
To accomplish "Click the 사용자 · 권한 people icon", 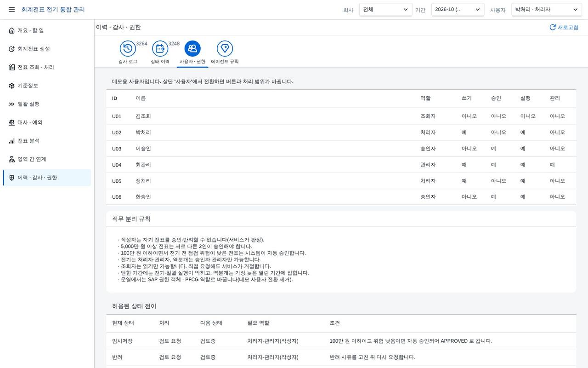I will click(x=192, y=48).
